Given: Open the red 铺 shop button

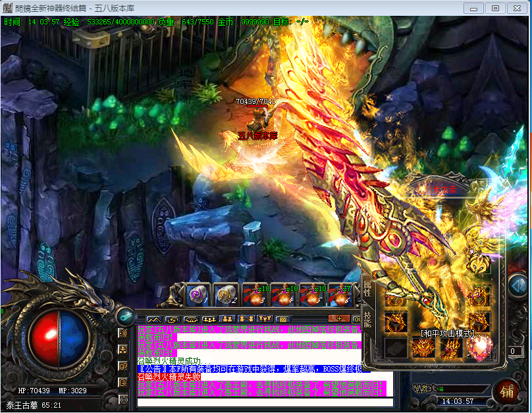Looking at the screenshot, I should (507, 392).
